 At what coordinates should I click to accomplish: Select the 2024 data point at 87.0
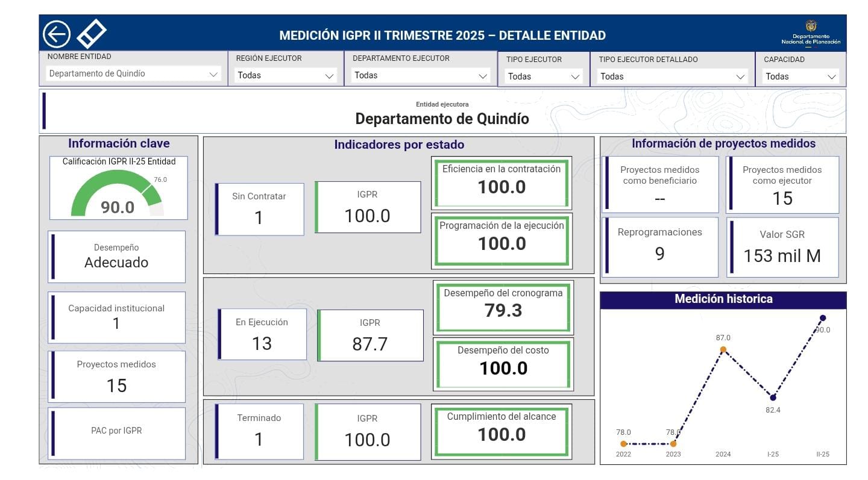(x=723, y=349)
